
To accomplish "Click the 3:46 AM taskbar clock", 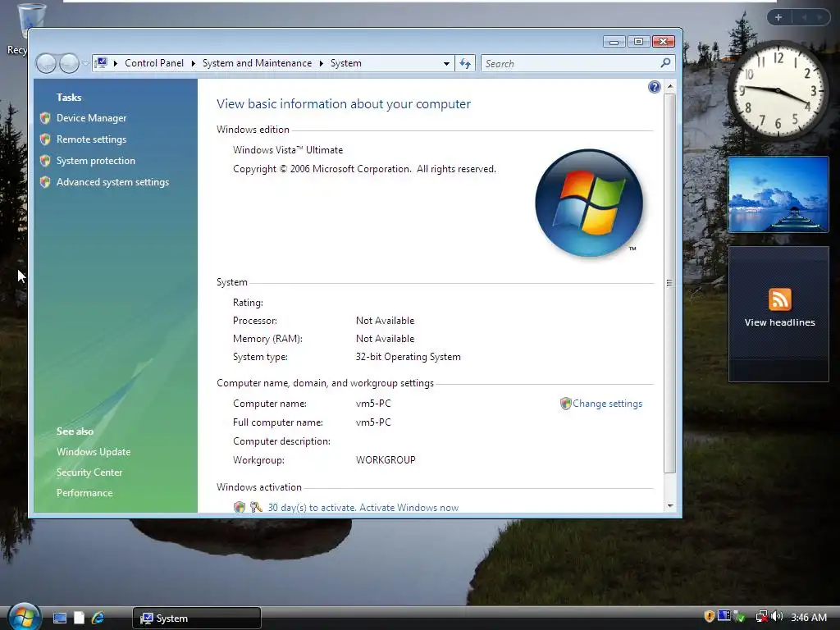I will (x=808, y=617).
